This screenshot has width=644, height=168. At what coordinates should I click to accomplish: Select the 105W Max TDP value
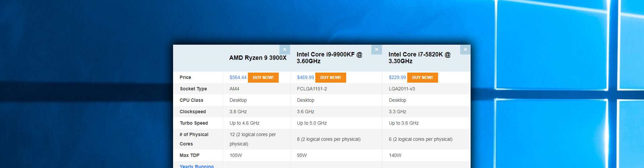click(235, 155)
